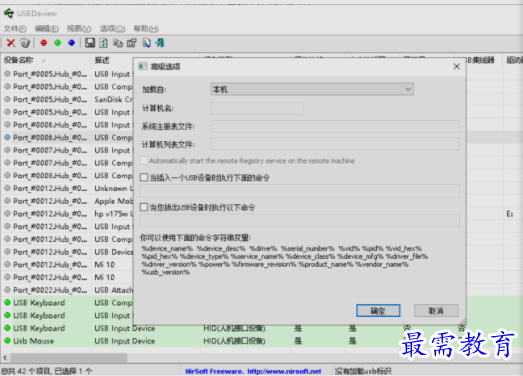Close the 高级选项 dialog with the X
523x376 pixels.
[457, 66]
